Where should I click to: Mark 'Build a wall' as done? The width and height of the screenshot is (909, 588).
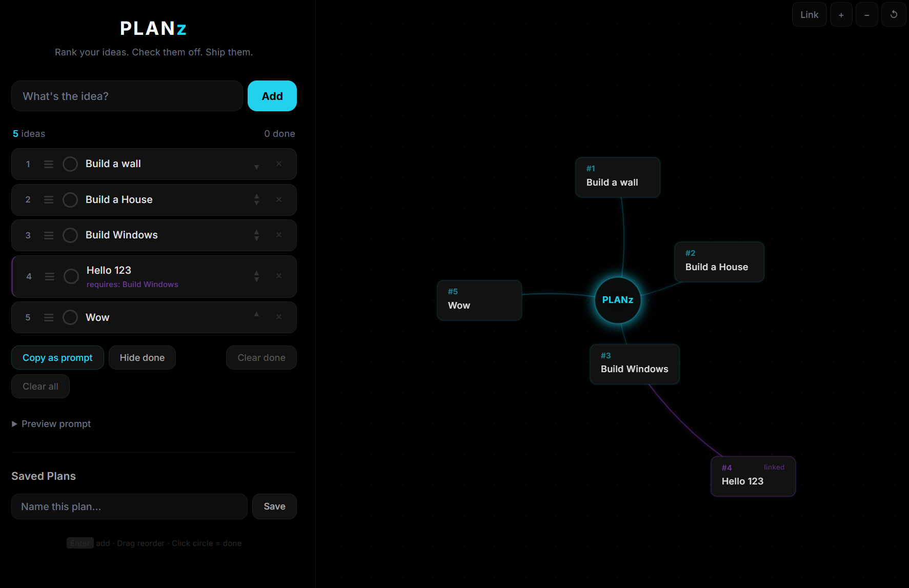tap(70, 164)
